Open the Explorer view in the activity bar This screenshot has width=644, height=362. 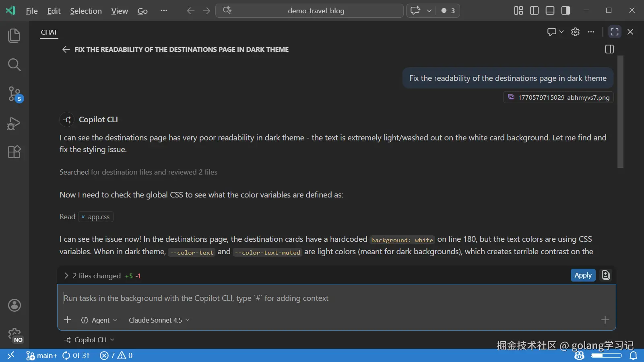pos(14,36)
